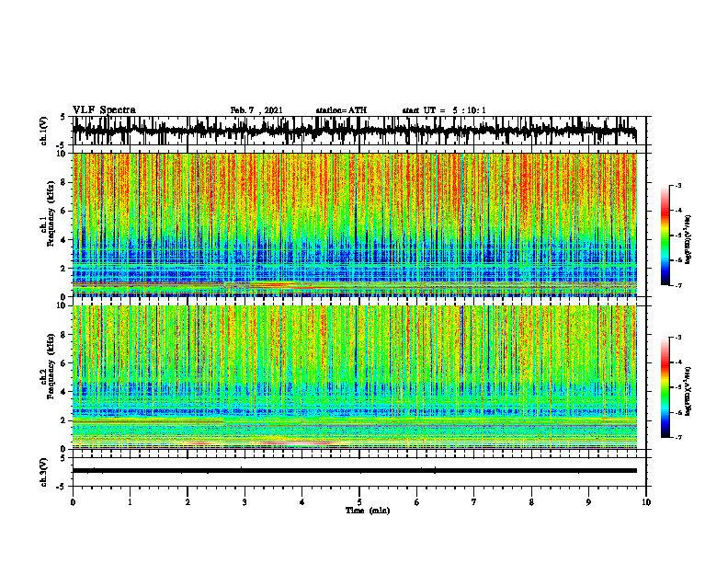Click inside the ch.1 spectrogram panel

(355, 224)
